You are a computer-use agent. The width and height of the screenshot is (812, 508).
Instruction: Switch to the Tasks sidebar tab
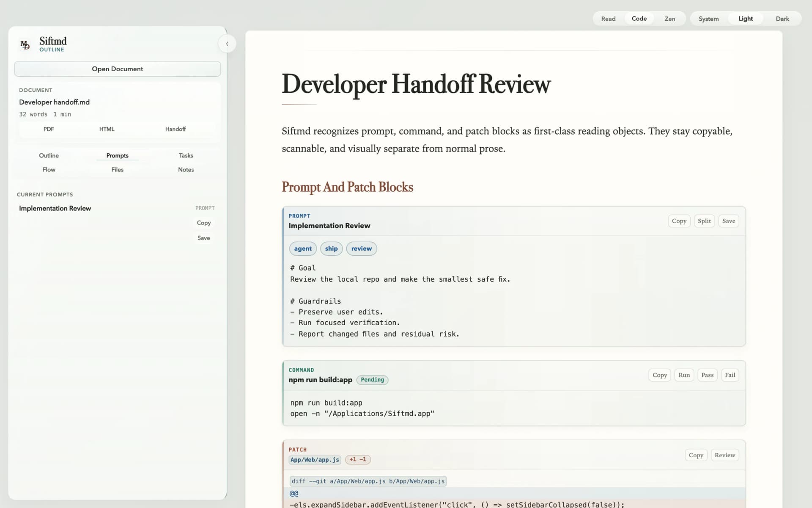(x=186, y=155)
